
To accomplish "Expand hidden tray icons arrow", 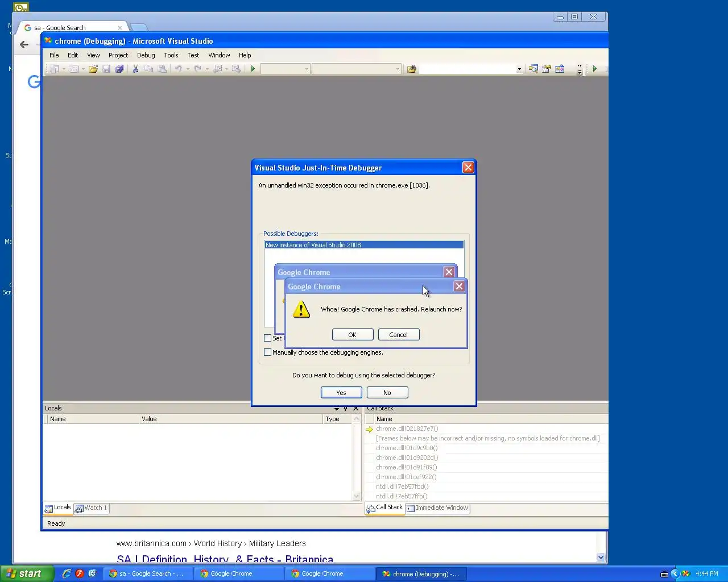I will tap(675, 573).
